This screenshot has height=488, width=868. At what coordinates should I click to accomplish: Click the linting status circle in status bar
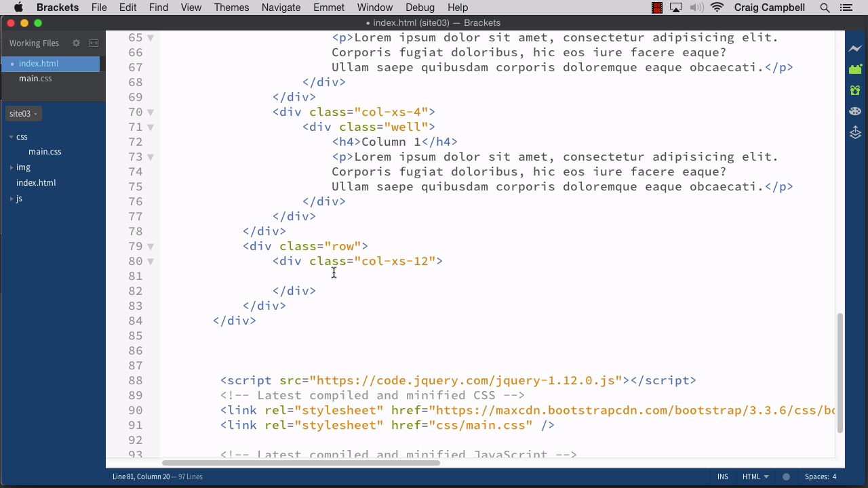tap(786, 476)
